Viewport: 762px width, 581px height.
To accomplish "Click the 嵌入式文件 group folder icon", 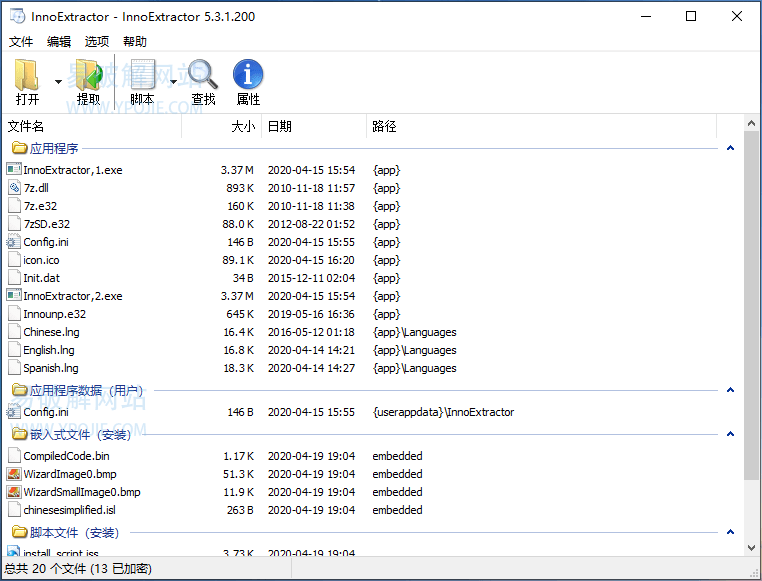I will (19, 434).
